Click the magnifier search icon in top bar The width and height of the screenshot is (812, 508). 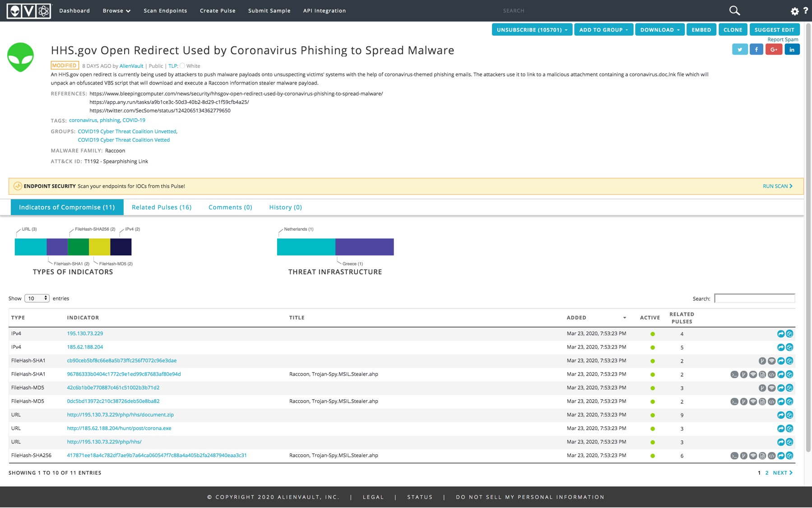[734, 10]
